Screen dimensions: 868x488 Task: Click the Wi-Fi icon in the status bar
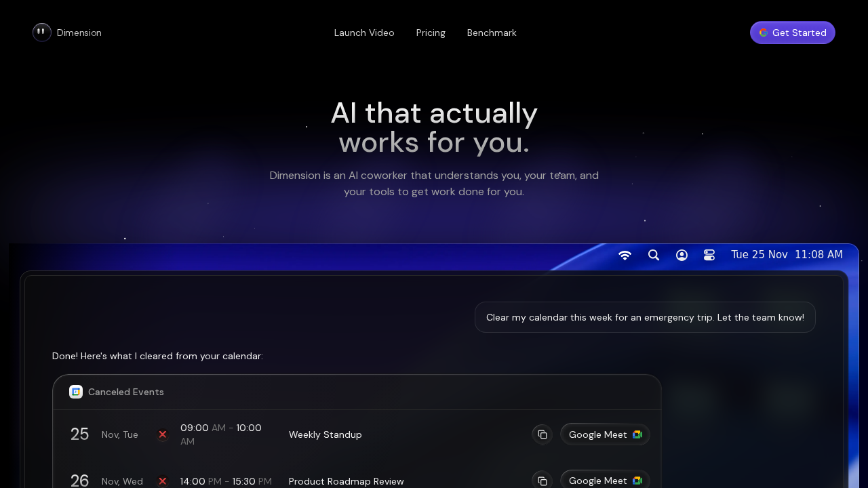[x=624, y=255]
